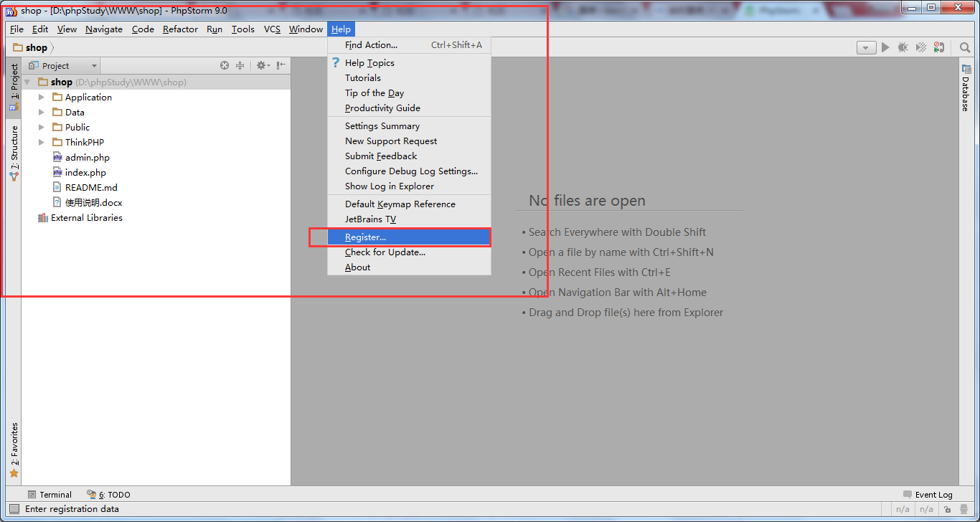Open the 6: TODO tool window
This screenshot has height=522, width=980.
[x=108, y=494]
